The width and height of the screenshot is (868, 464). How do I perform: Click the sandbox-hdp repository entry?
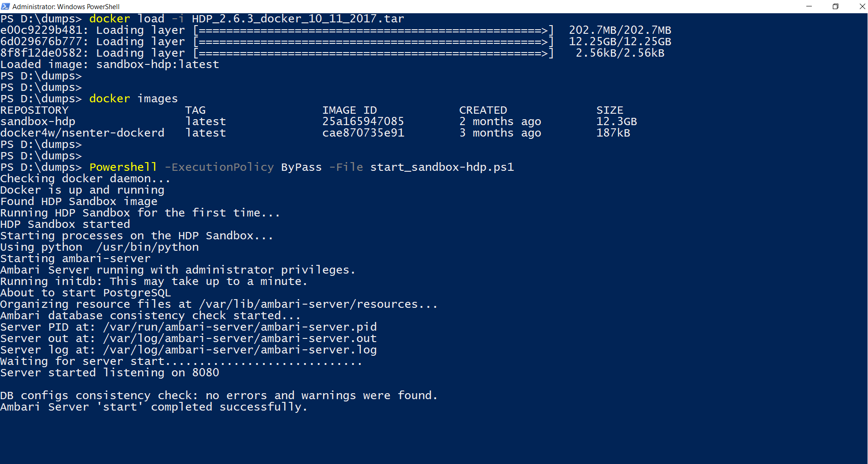38,121
